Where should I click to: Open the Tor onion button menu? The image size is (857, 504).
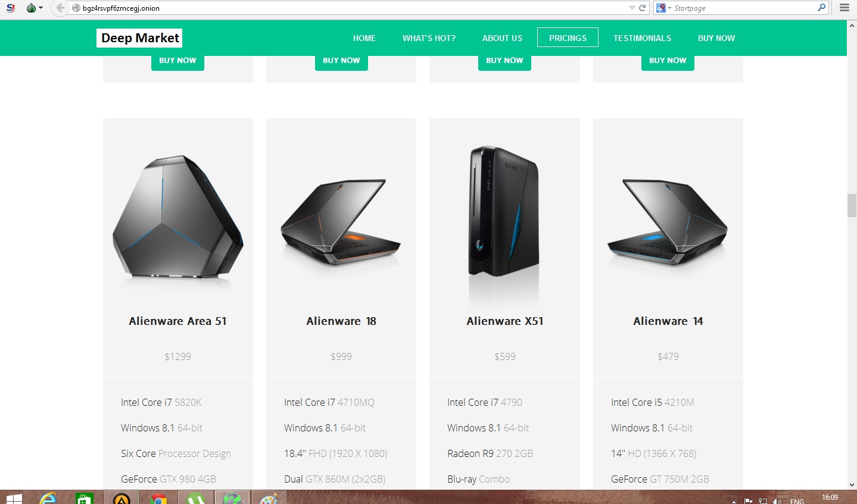35,8
